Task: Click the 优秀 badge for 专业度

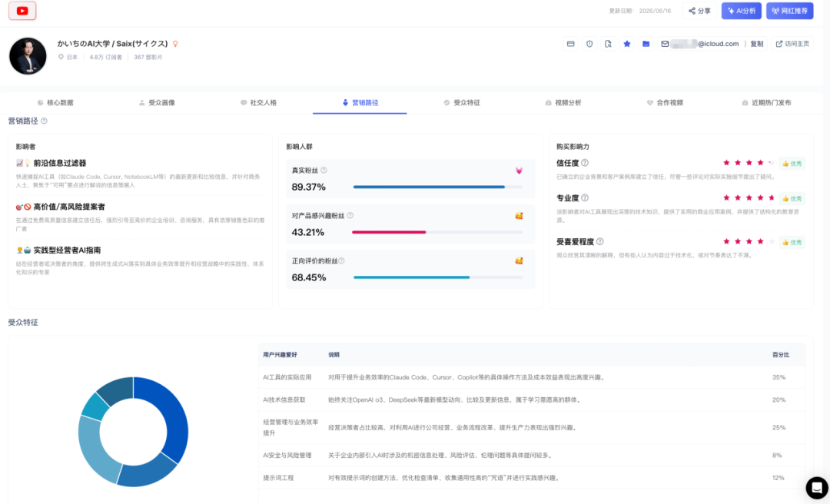Action: tap(792, 198)
